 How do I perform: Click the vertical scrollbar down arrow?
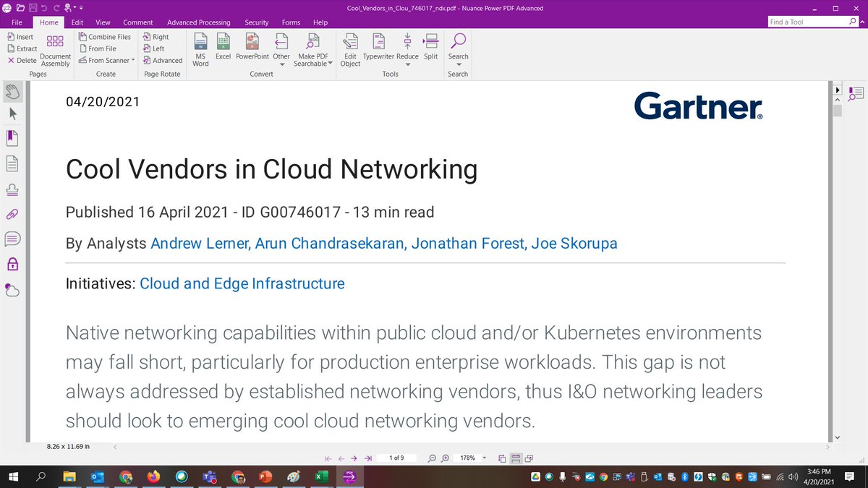tap(838, 437)
